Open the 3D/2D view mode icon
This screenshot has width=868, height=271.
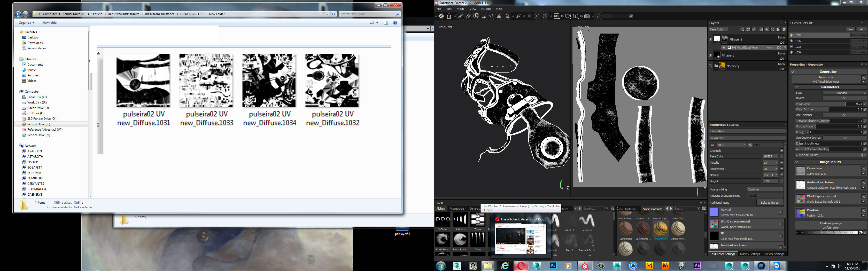556,16
